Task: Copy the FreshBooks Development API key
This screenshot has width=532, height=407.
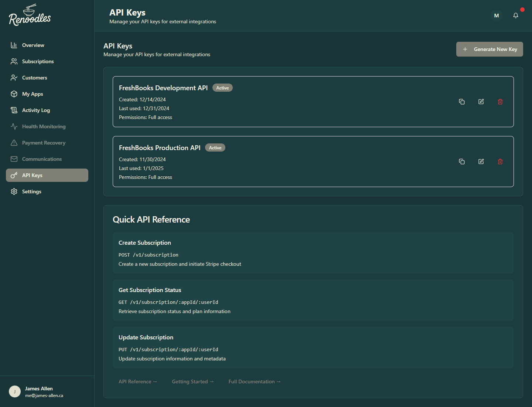Action: (x=462, y=101)
